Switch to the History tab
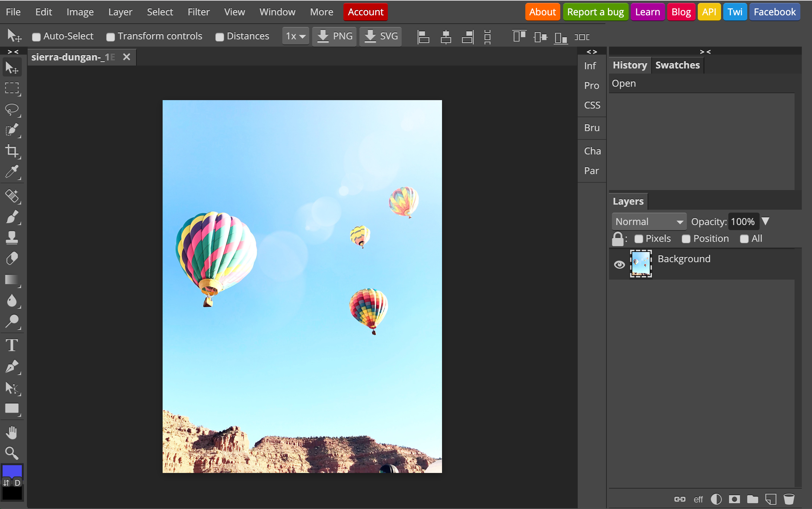 tap(630, 65)
